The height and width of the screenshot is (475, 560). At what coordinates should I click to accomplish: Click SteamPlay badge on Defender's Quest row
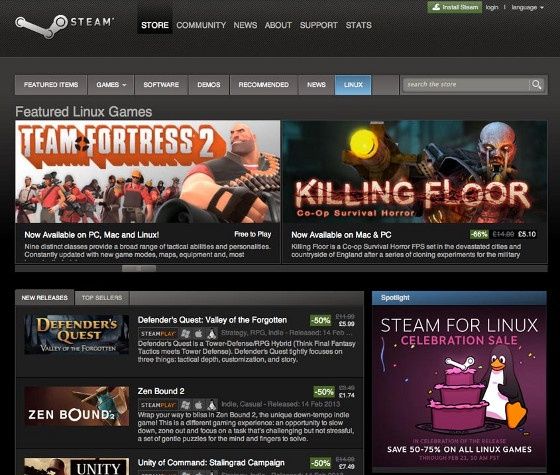pyautogui.click(x=158, y=334)
